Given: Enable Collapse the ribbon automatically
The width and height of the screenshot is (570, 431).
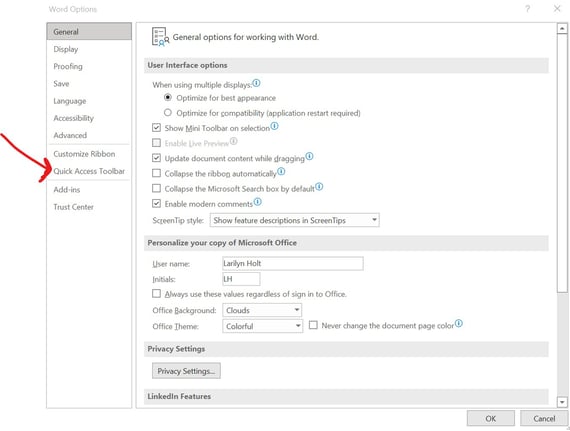Looking at the screenshot, I should (156, 173).
